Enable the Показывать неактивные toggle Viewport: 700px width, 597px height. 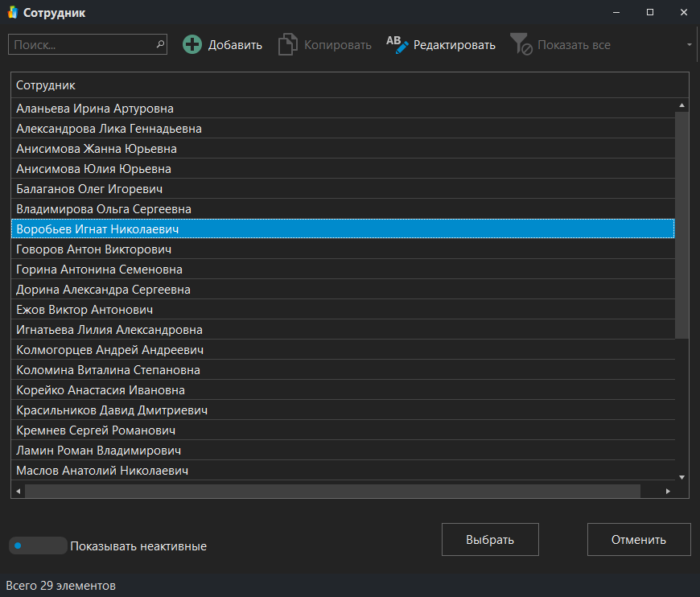coord(37,546)
